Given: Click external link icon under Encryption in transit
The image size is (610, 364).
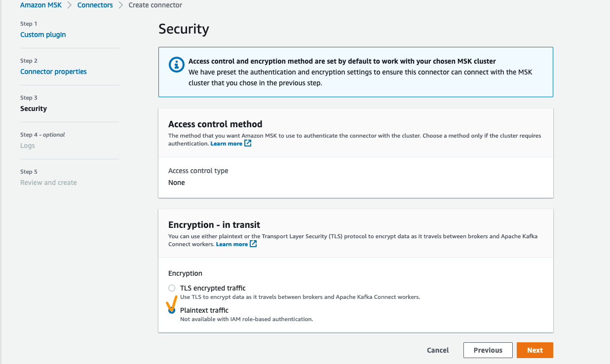Looking at the screenshot, I should click(x=253, y=244).
